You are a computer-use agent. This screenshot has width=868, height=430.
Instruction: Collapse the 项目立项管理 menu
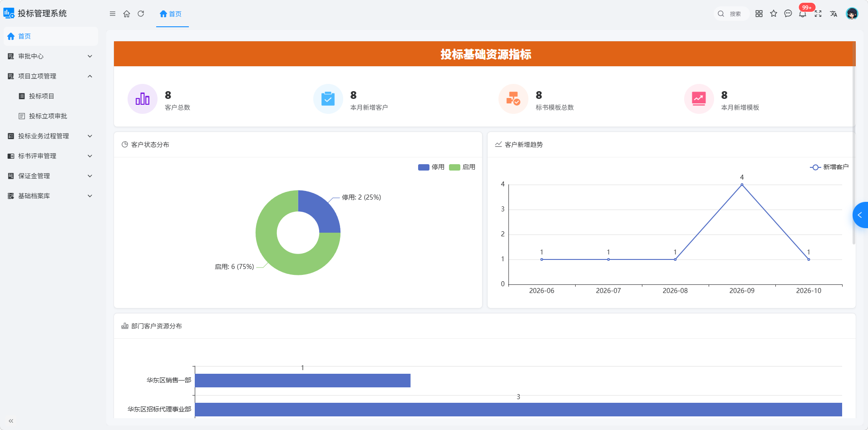51,76
